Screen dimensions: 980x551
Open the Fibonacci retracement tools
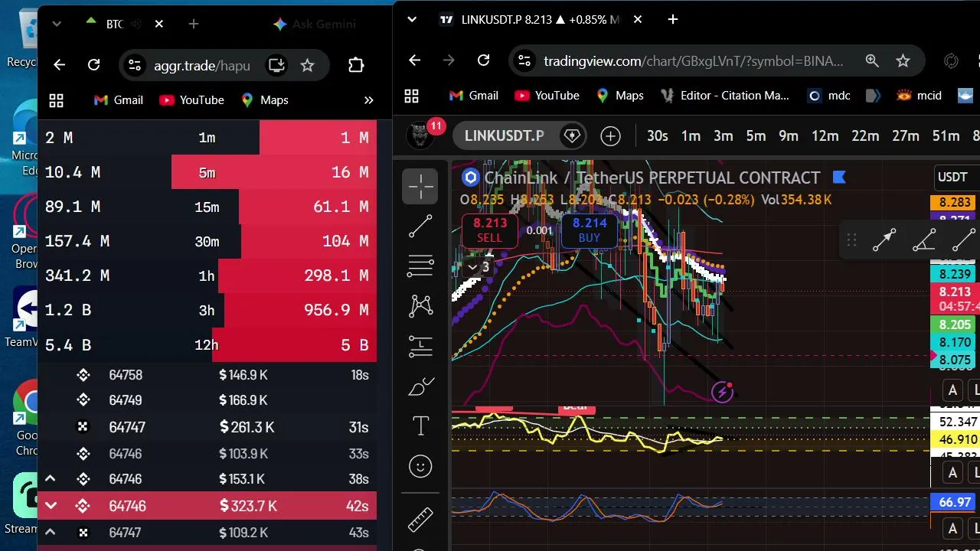420,266
